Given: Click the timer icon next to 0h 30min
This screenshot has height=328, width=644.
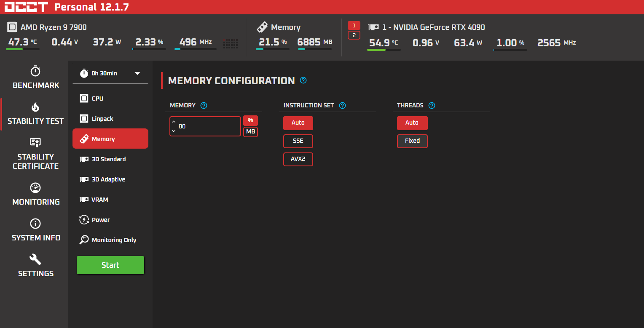Looking at the screenshot, I should (x=84, y=73).
